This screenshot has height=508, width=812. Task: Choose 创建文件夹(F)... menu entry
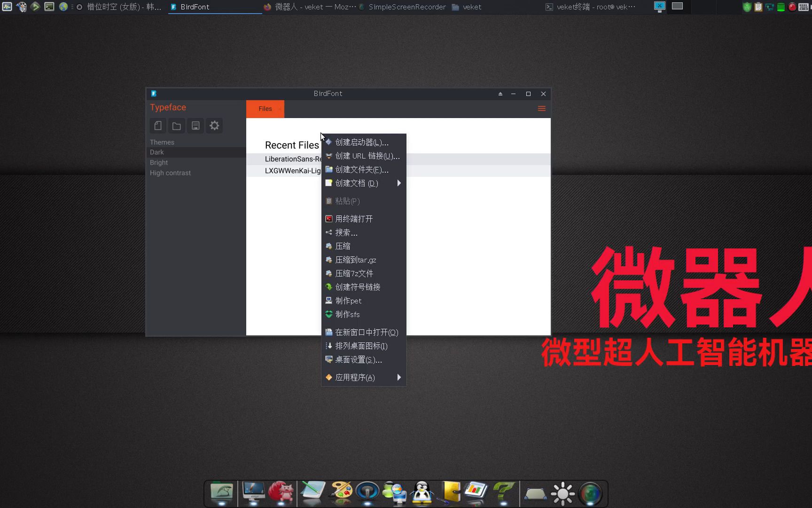click(364, 169)
